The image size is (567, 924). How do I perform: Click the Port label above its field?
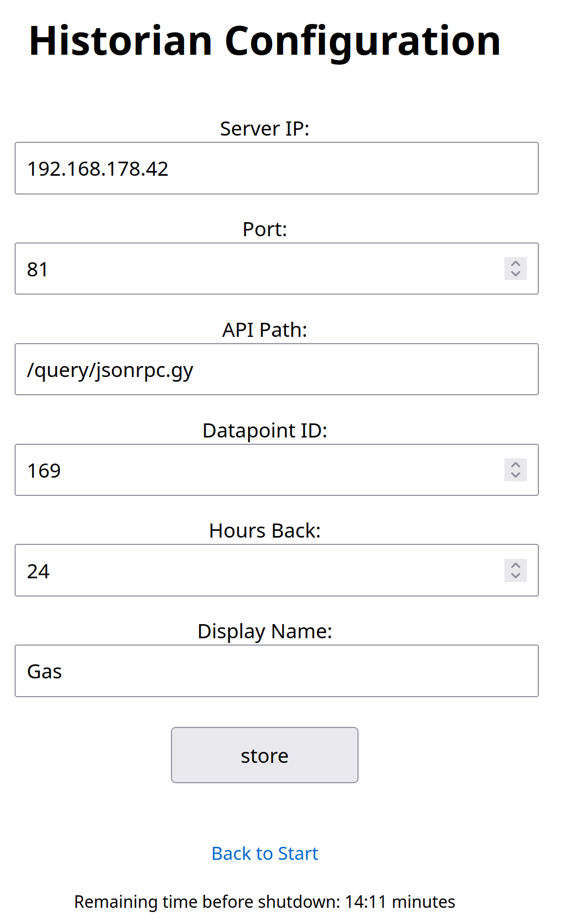tap(265, 229)
